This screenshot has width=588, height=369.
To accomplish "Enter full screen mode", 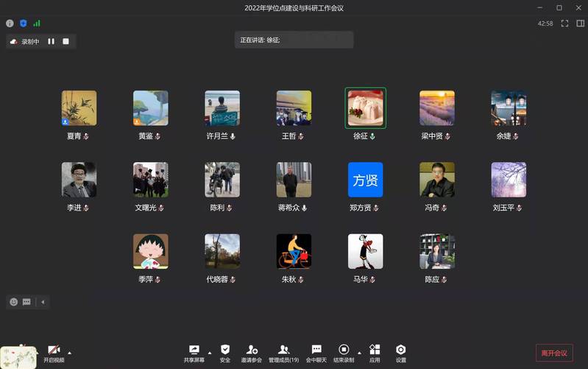I will 564,24.
